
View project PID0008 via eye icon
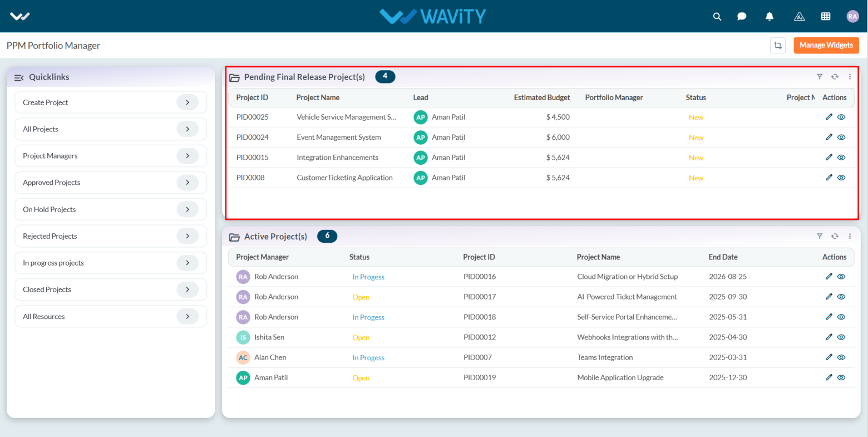(841, 178)
